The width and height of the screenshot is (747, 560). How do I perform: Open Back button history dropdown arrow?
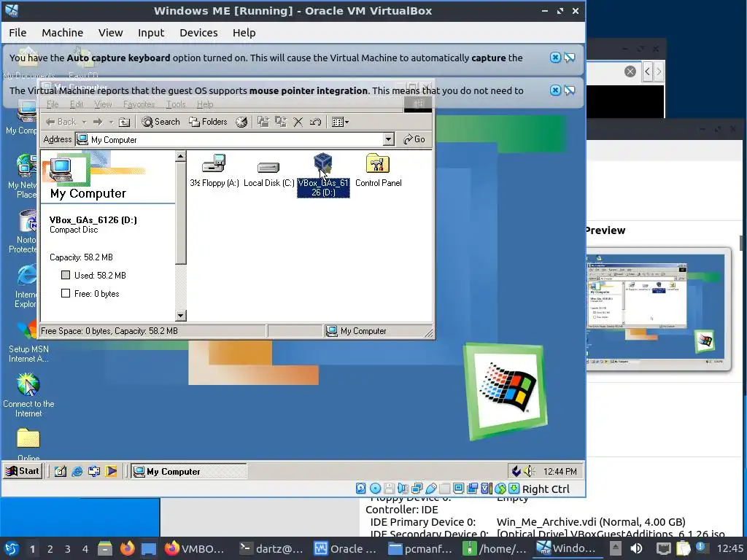click(85, 122)
